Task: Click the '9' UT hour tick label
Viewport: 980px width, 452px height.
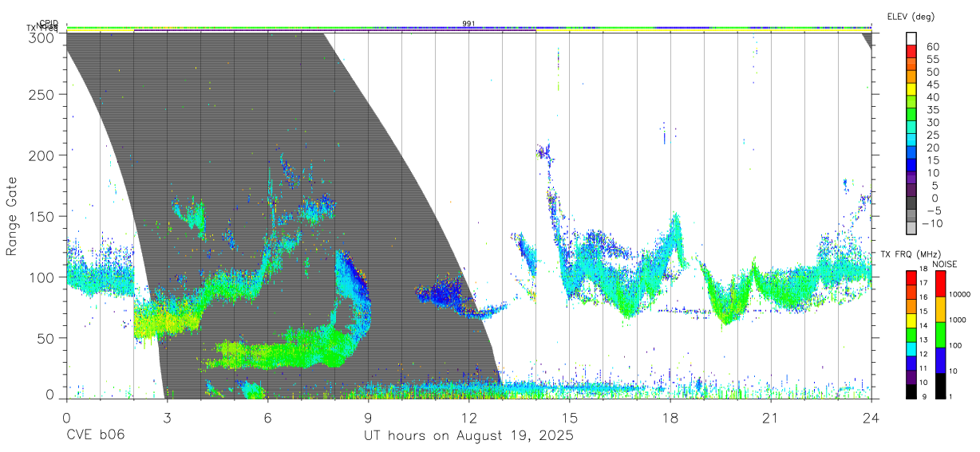Action: pyautogui.click(x=368, y=418)
